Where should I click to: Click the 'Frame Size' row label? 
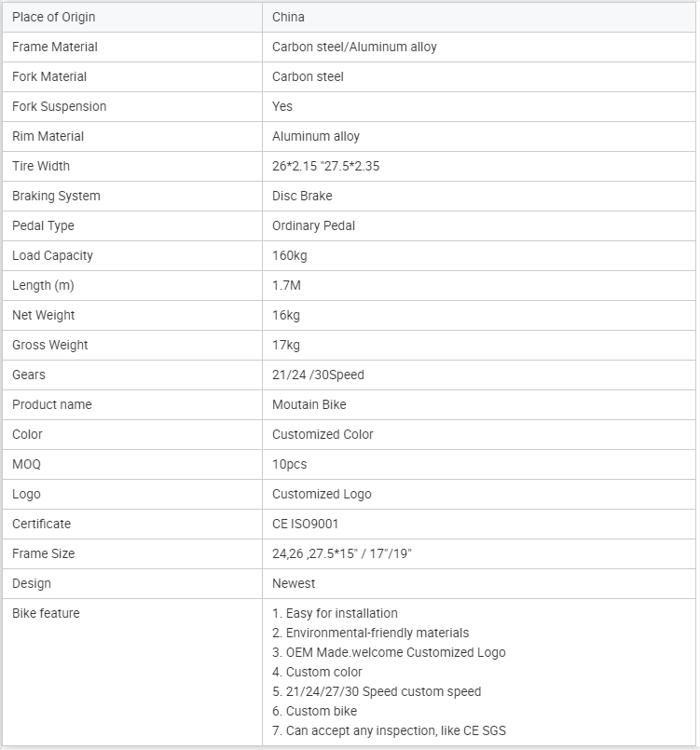coord(43,553)
